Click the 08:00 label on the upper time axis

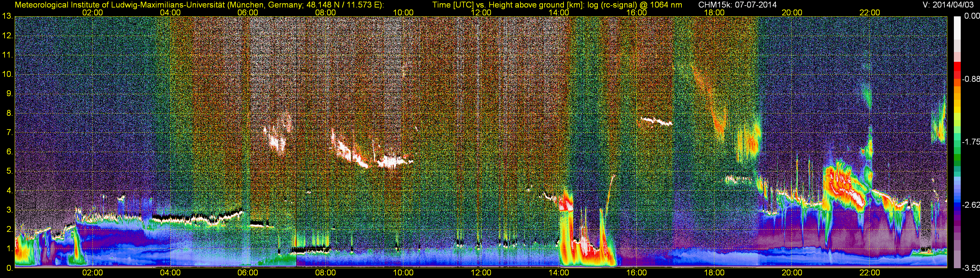pos(326,12)
